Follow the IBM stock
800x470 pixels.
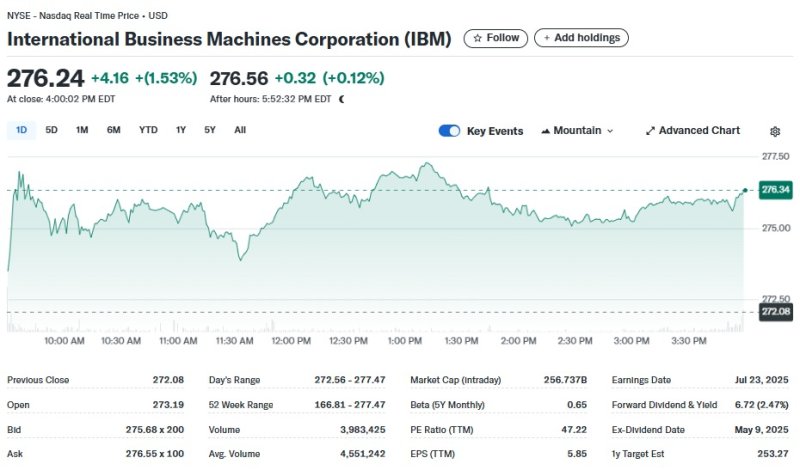click(495, 38)
